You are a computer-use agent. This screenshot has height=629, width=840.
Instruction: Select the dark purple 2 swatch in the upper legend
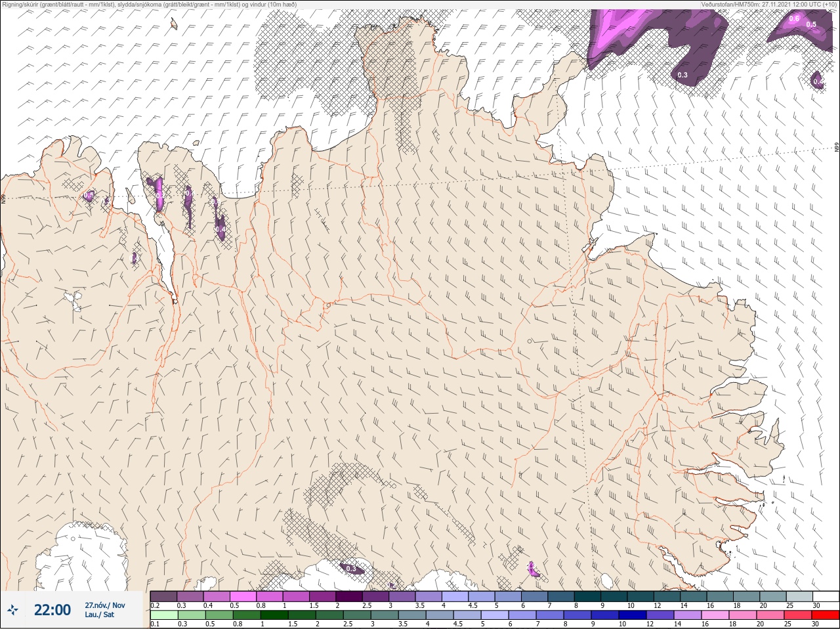click(x=349, y=596)
